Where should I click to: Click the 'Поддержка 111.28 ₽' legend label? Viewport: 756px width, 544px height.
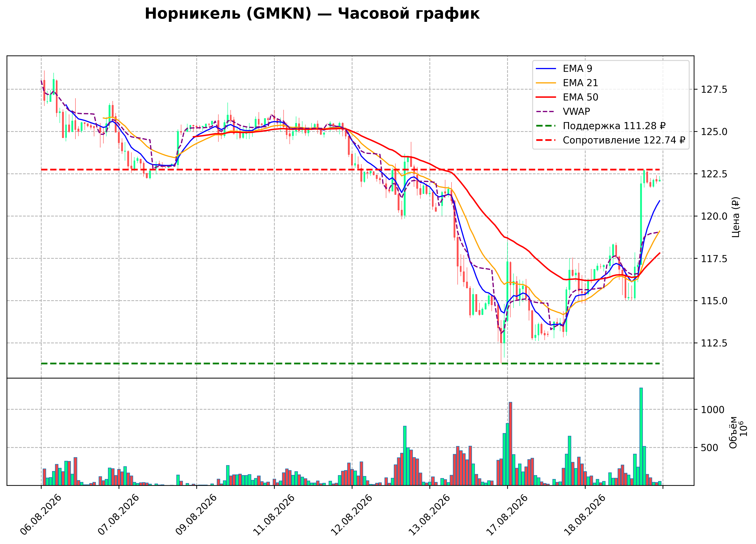[614, 126]
